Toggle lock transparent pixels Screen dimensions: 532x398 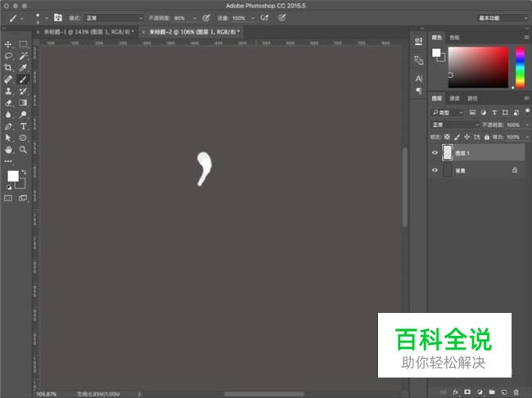pos(447,137)
